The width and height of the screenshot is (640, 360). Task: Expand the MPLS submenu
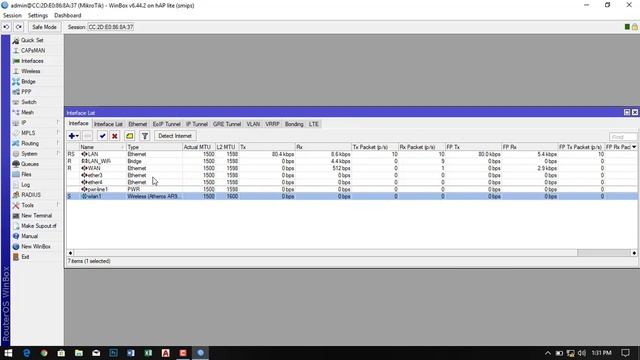[28, 133]
